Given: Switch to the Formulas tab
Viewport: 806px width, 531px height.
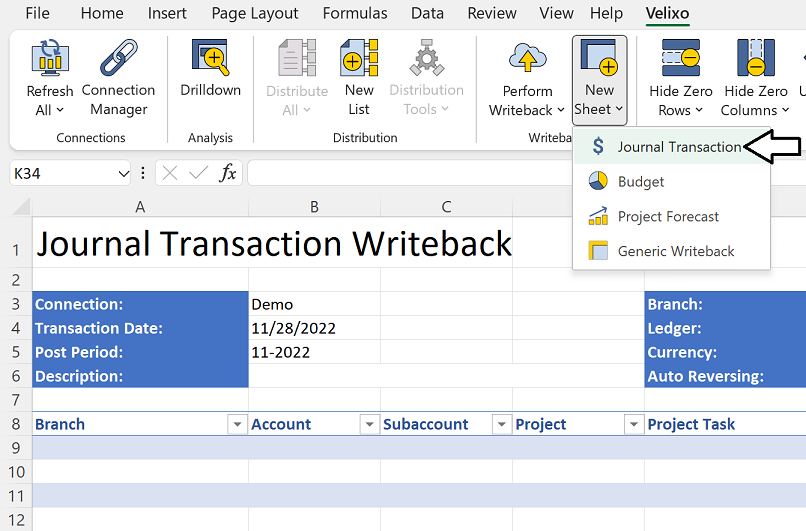Looking at the screenshot, I should (x=355, y=13).
